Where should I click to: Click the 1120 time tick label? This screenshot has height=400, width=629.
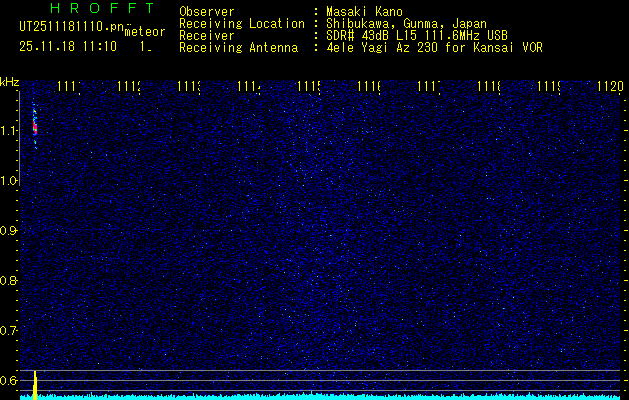[x=610, y=86]
